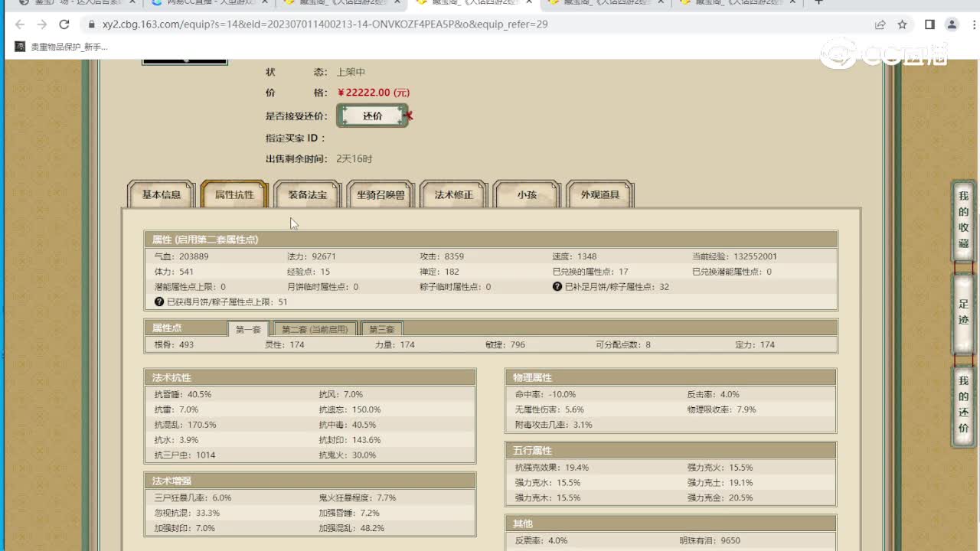Open 我的还价 side panel button

[963, 404]
